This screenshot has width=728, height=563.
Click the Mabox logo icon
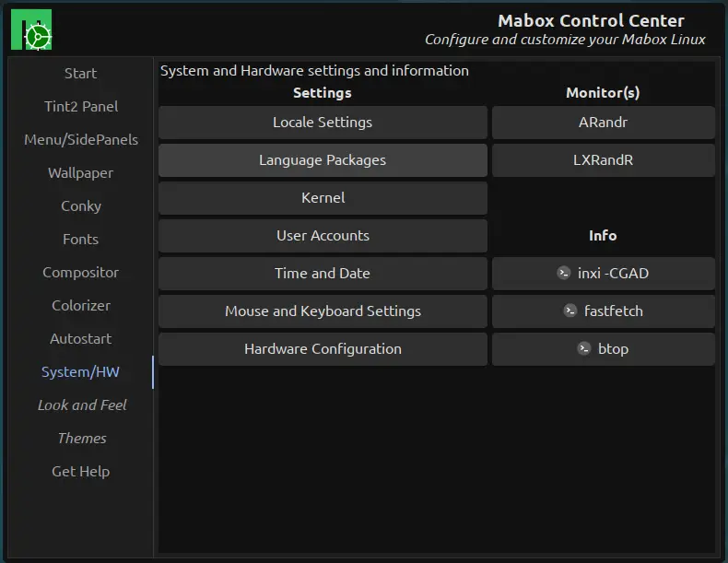point(31,30)
